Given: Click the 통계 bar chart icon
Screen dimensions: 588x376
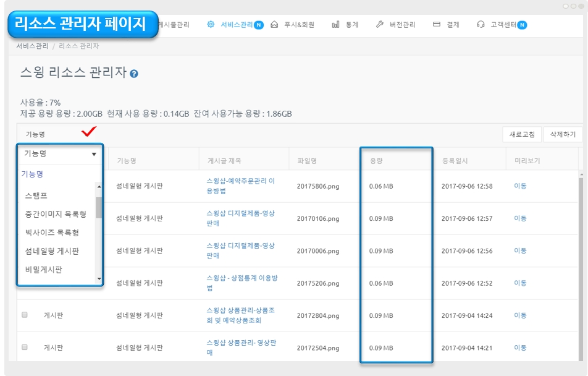Looking at the screenshot, I should 335,25.
